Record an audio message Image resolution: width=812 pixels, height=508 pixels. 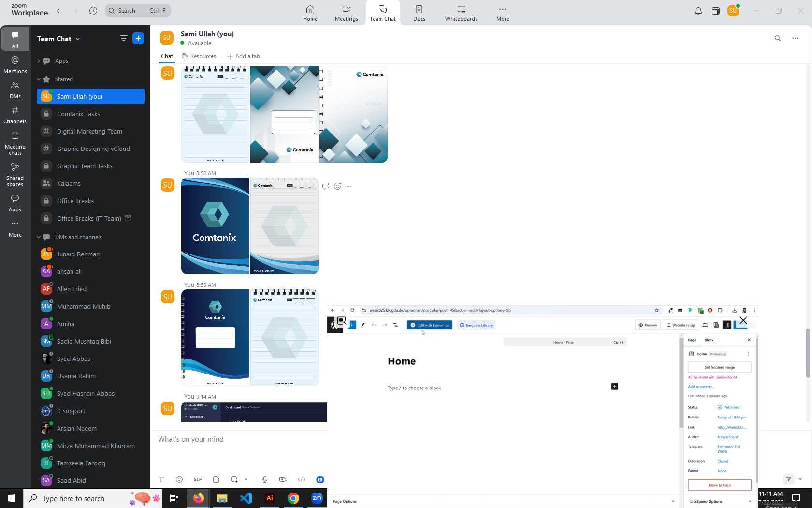click(265, 479)
